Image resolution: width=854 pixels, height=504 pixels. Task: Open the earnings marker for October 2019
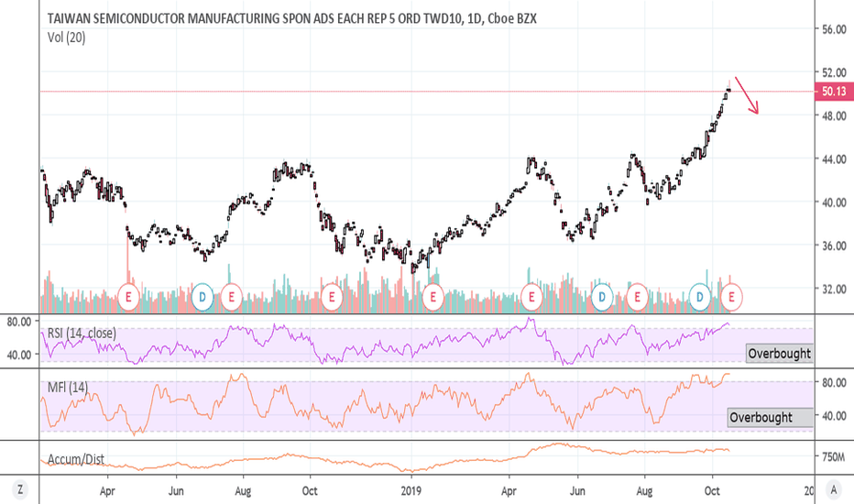click(x=731, y=297)
